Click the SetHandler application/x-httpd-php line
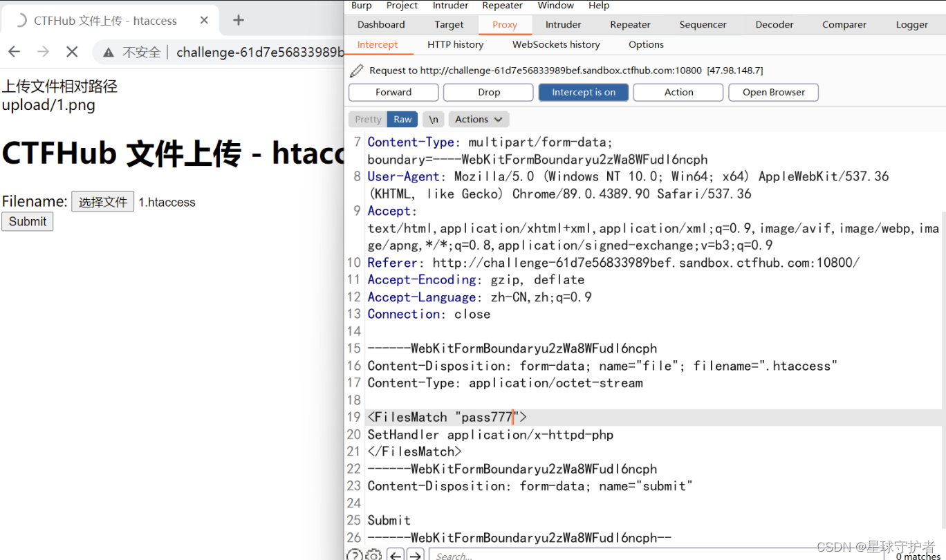The width and height of the screenshot is (946, 560). click(x=490, y=435)
